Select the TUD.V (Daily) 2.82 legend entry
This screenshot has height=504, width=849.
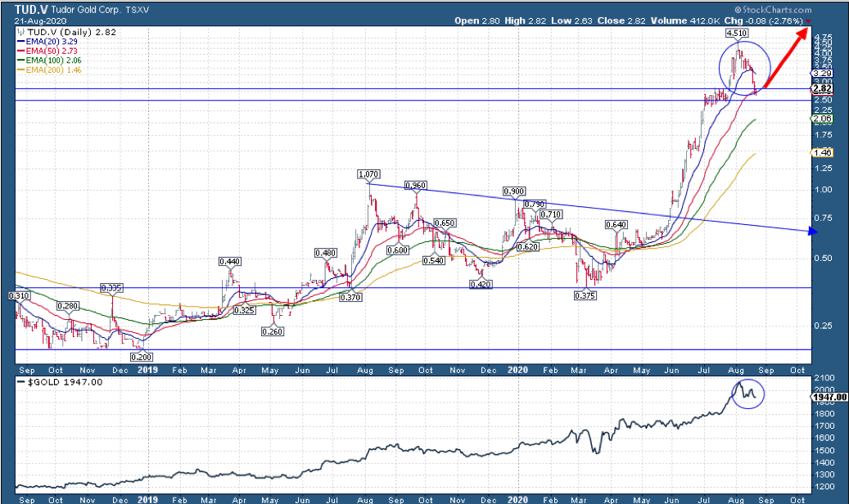point(67,32)
